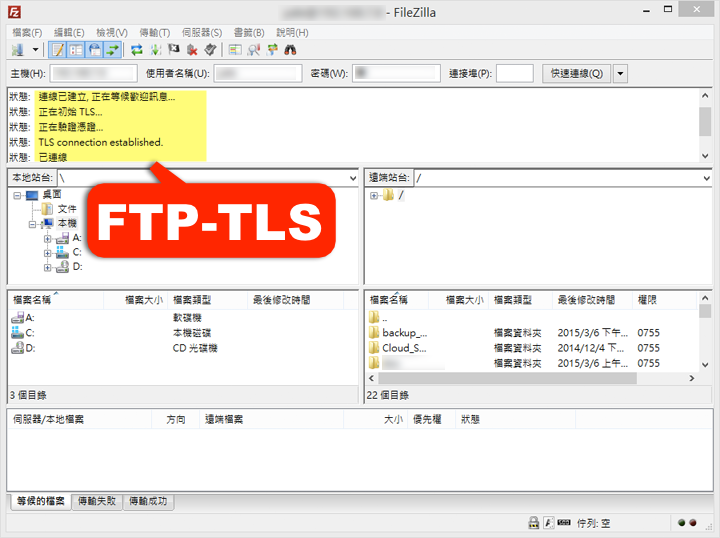The image size is (720, 538).
Task: Click the lock encryption icon in status bar
Action: 534,522
